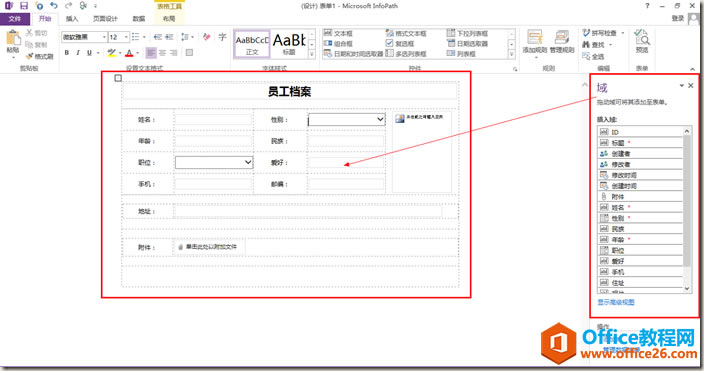Clear formatting with the eraser icon
This screenshot has height=371, width=704.
tap(207, 37)
